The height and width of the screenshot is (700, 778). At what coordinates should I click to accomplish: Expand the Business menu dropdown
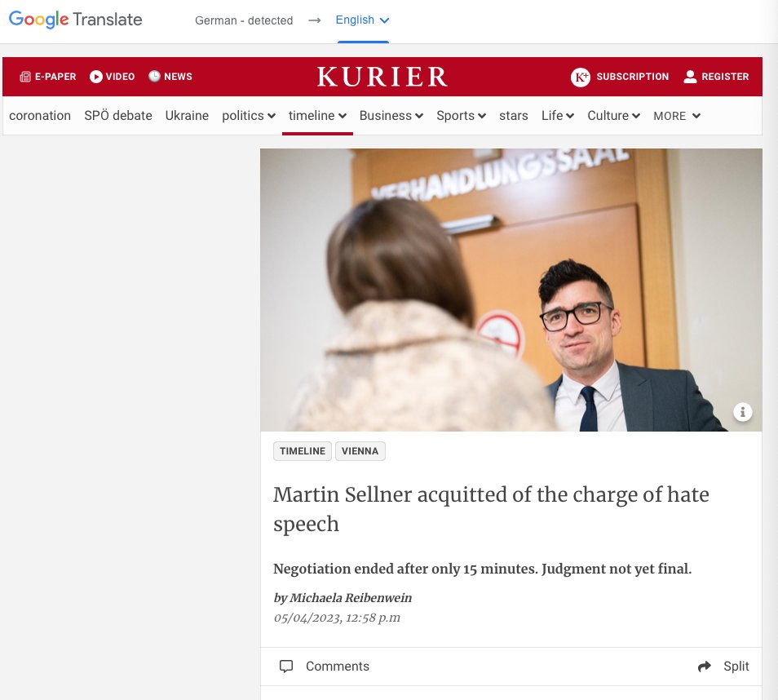tap(391, 116)
